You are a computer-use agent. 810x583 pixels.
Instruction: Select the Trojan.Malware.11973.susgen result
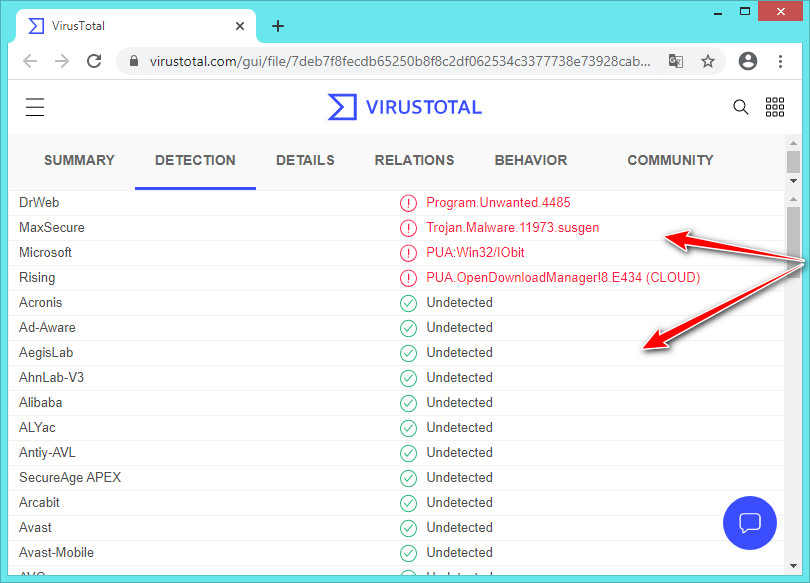(512, 228)
